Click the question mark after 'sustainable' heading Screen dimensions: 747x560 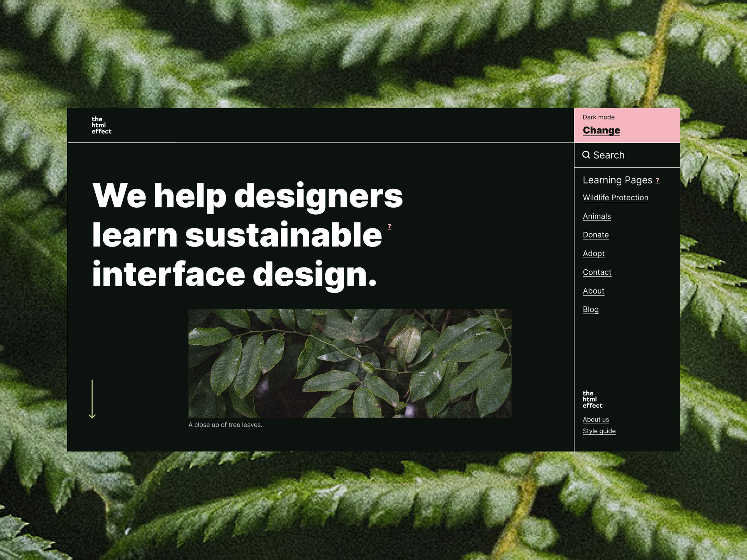(x=389, y=226)
